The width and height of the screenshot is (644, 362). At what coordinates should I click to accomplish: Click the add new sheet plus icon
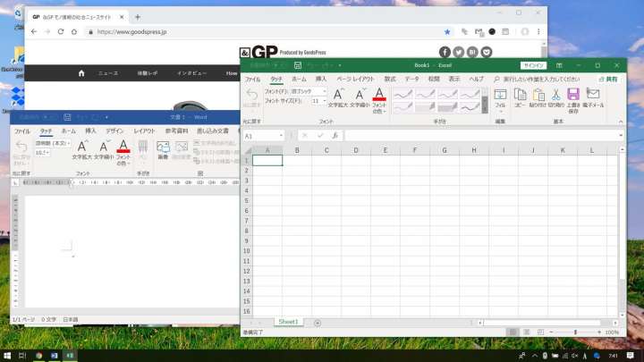318,323
